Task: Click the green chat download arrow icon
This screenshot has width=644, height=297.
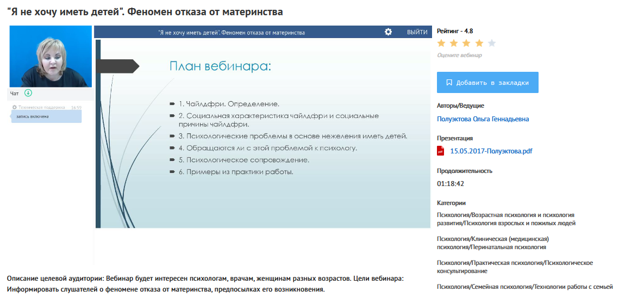Action: (x=28, y=93)
